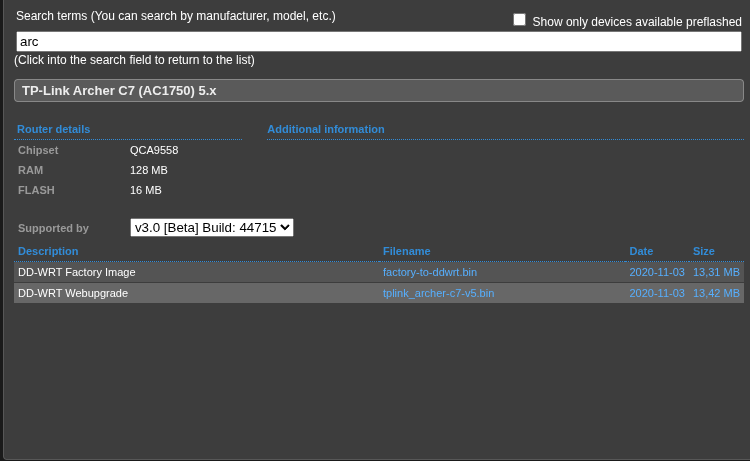Open the Supported by build version dropdown
This screenshot has width=750, height=461.
[x=212, y=228]
